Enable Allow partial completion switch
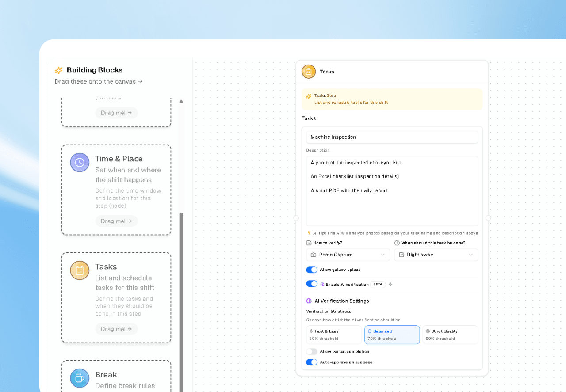 (312, 351)
